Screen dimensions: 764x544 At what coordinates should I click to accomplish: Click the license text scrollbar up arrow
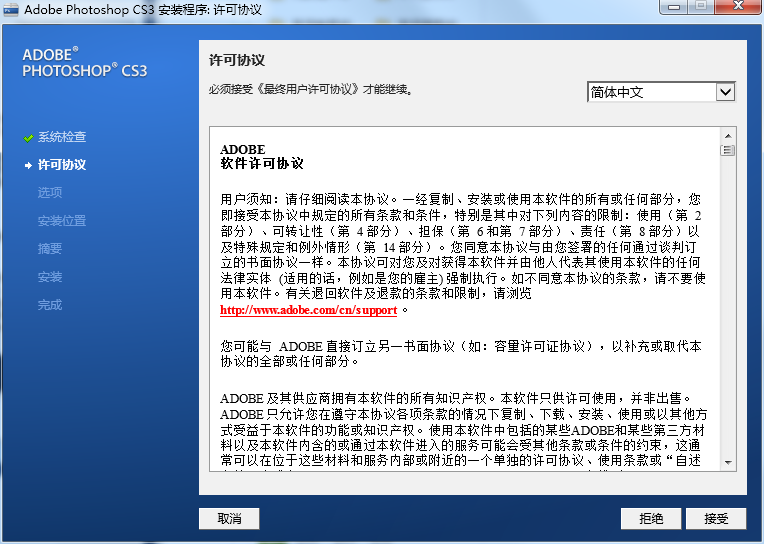[x=728, y=136]
